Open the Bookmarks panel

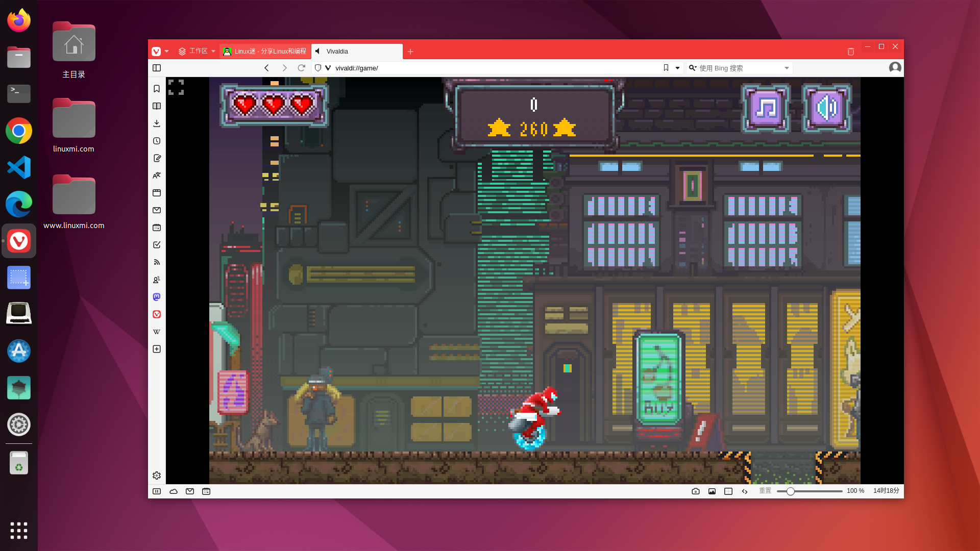(157, 89)
